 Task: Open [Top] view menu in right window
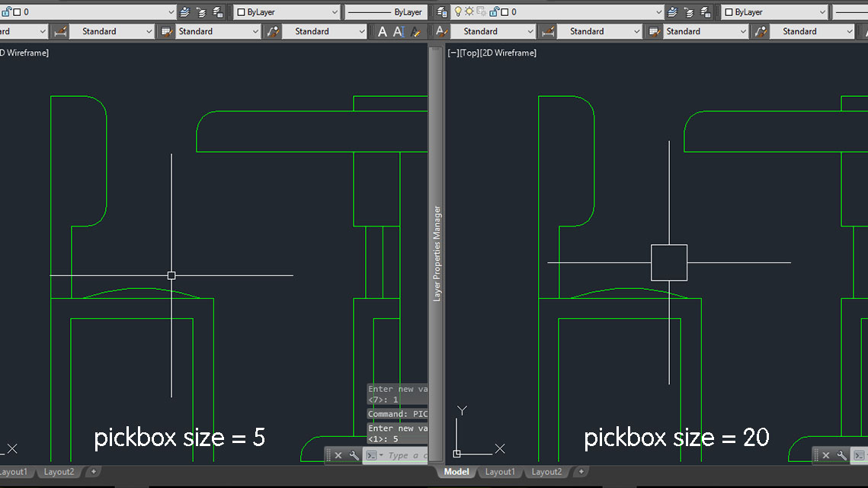coord(469,53)
